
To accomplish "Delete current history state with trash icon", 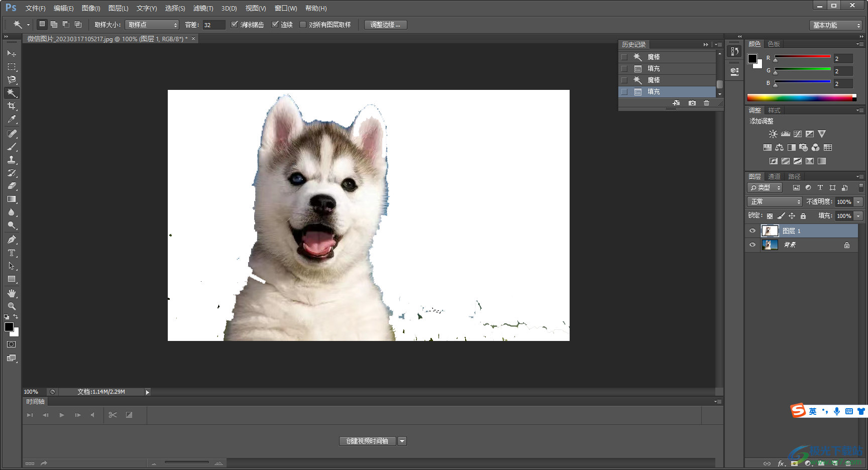I will click(707, 103).
